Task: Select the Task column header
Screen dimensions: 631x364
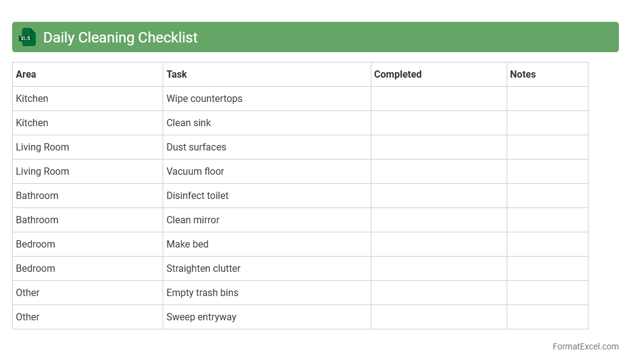Action: pyautogui.click(x=177, y=74)
